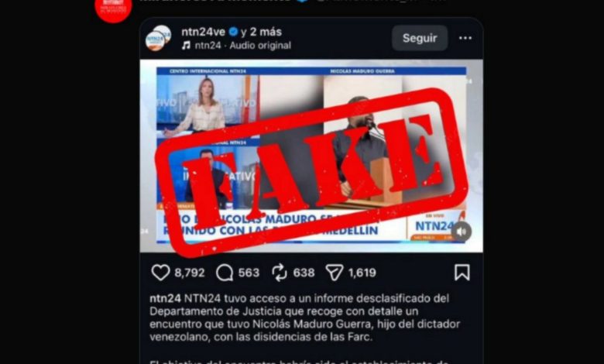Show collaborators via 'y 2 más'
The image size is (604, 364).
pyautogui.click(x=262, y=32)
